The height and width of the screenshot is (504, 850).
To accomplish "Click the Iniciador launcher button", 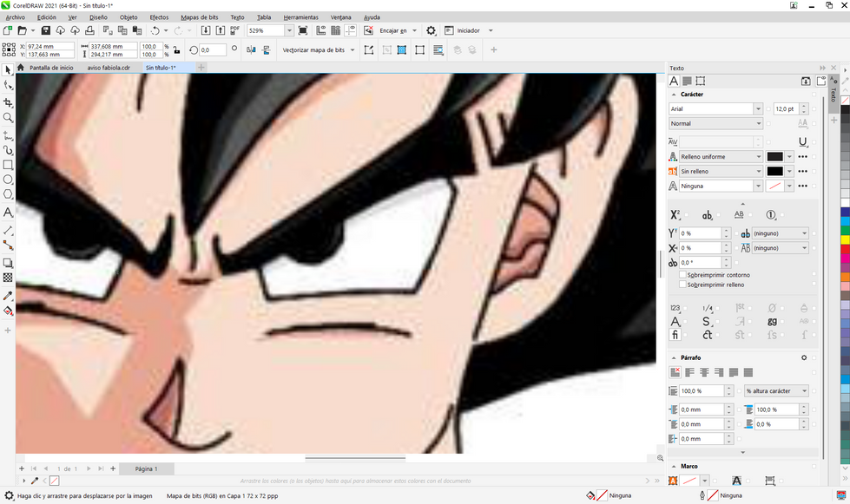I will 468,31.
